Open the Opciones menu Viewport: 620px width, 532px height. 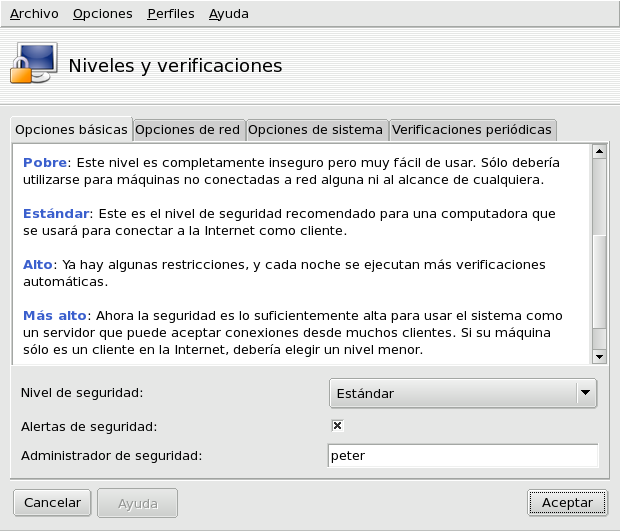(x=103, y=14)
